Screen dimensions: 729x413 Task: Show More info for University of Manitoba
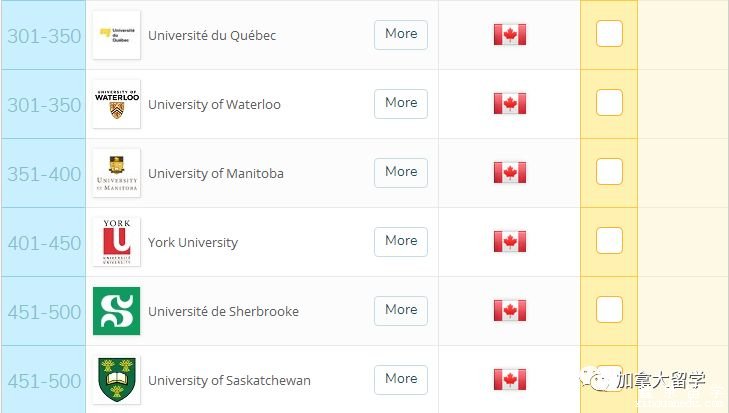pyautogui.click(x=400, y=172)
